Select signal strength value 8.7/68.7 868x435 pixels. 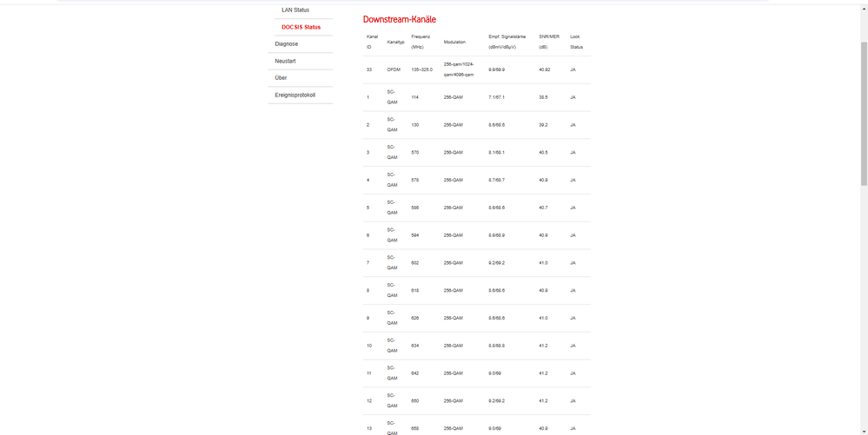pyautogui.click(x=496, y=180)
